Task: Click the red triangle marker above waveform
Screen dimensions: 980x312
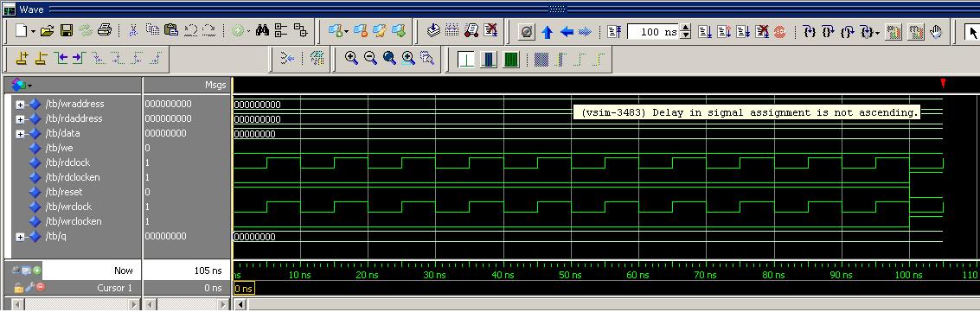Action: coord(943,84)
